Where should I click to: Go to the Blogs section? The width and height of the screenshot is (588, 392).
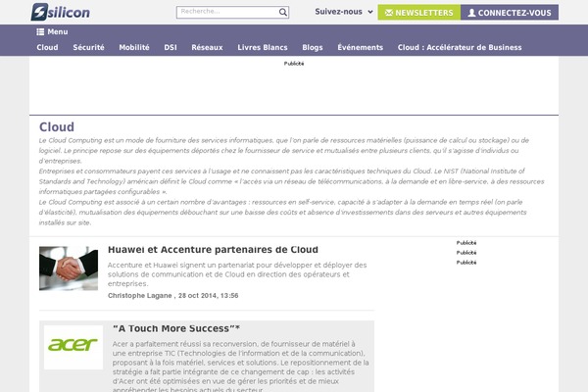(x=313, y=47)
